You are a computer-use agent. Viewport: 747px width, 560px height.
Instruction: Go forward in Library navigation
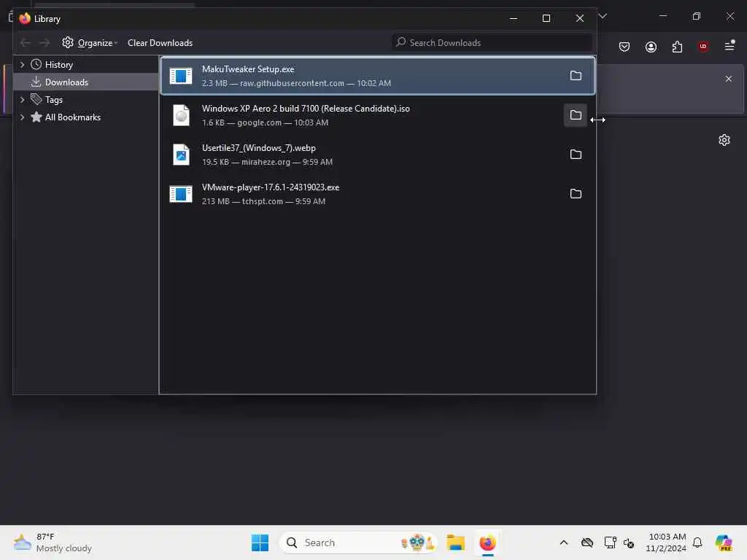(44, 43)
